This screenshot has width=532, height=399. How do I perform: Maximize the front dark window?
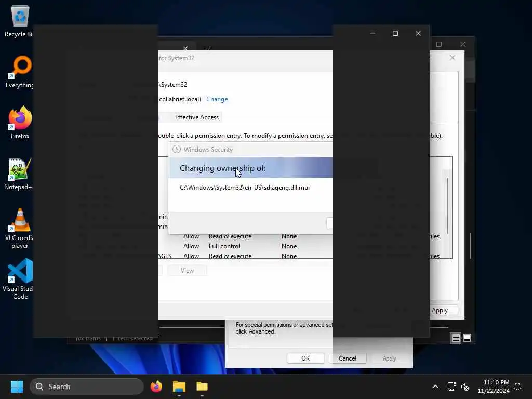coord(395,33)
